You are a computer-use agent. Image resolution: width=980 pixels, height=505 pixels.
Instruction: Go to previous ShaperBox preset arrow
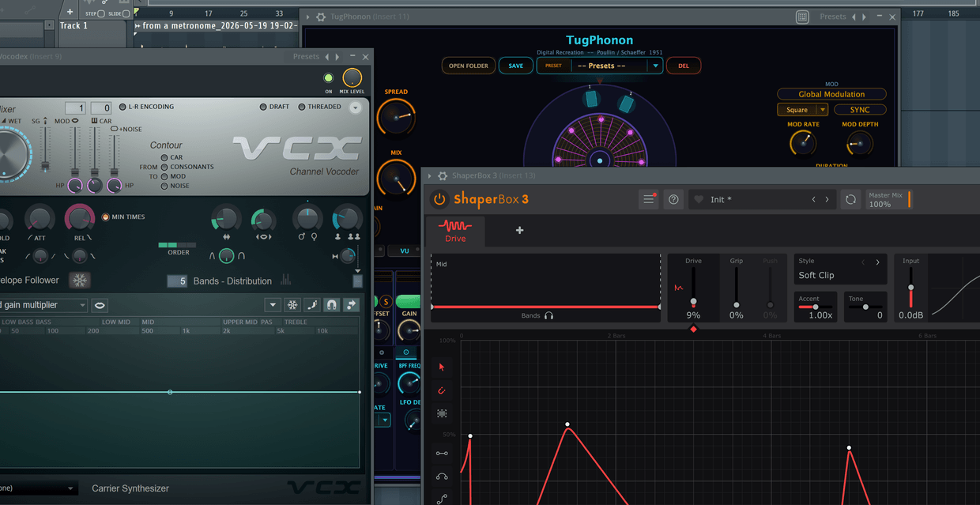coord(814,199)
